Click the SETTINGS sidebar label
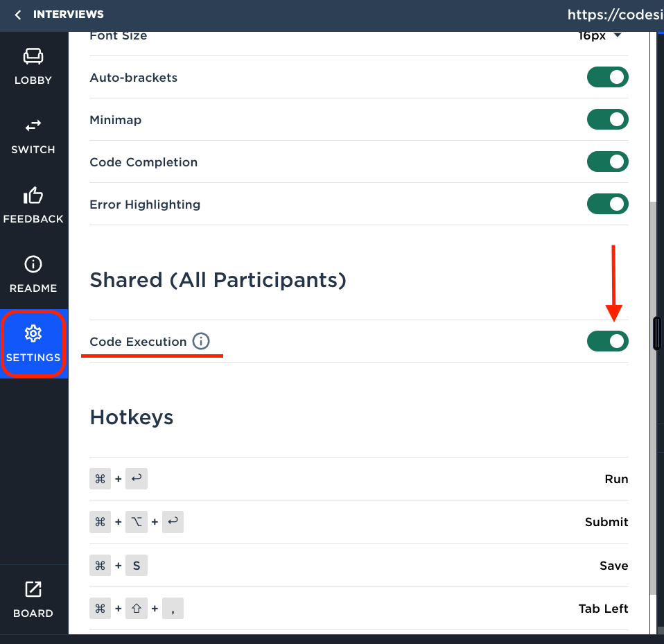This screenshot has width=664, height=644. [33, 358]
